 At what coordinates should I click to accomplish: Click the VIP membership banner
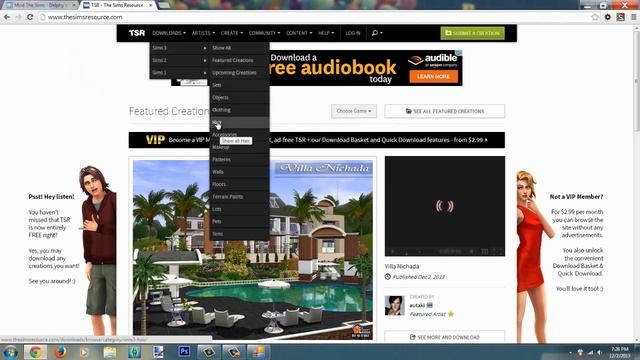(x=317, y=140)
